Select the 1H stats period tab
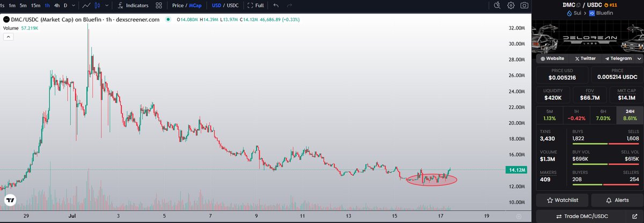 click(576, 115)
